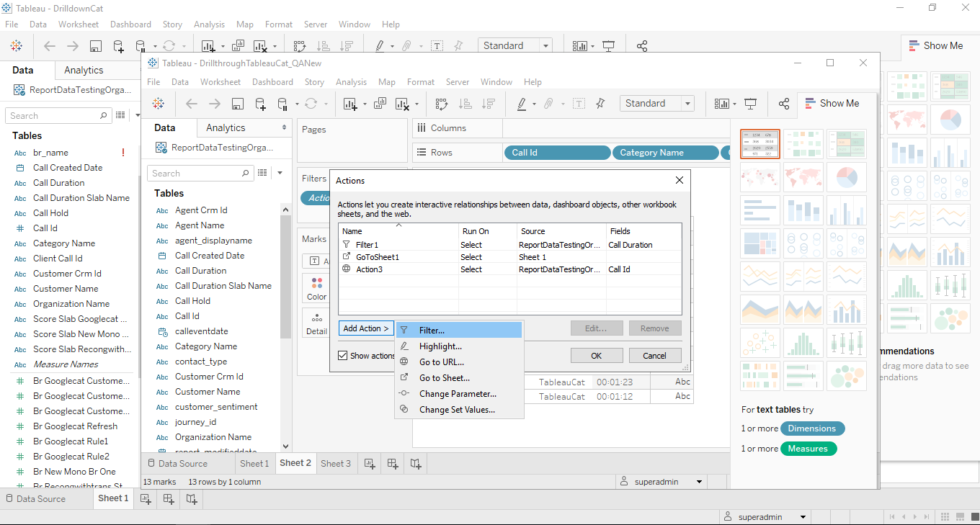This screenshot has height=525, width=980.
Task: Click New Story icon beside back window Sheet 1
Action: 192,498
